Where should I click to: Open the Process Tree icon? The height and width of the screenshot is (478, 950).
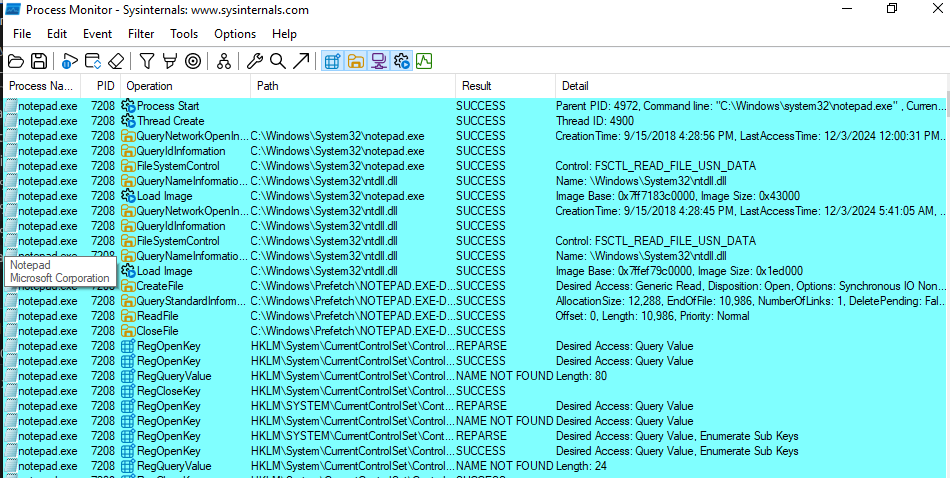[x=224, y=61]
